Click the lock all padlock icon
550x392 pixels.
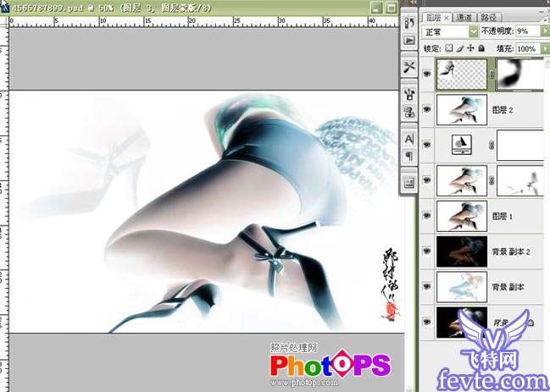(x=481, y=48)
